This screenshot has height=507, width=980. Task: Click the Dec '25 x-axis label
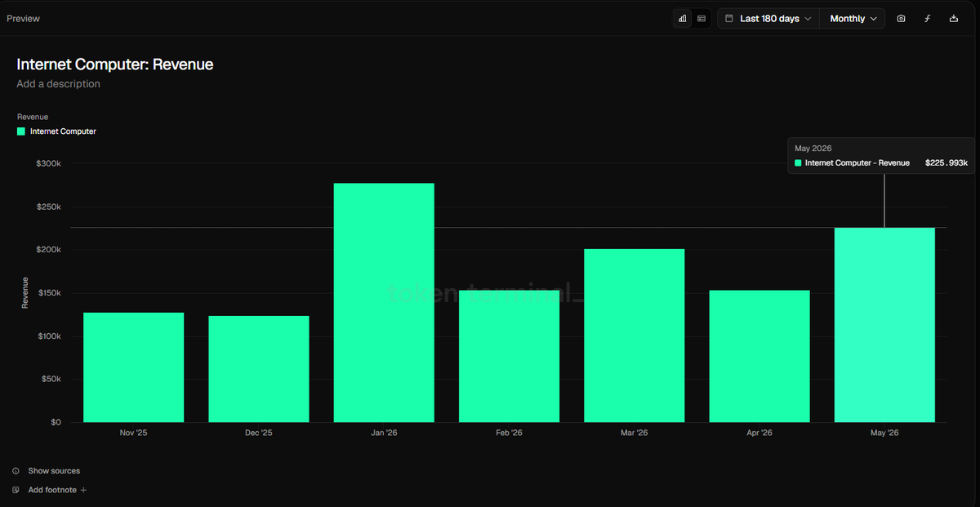click(259, 433)
